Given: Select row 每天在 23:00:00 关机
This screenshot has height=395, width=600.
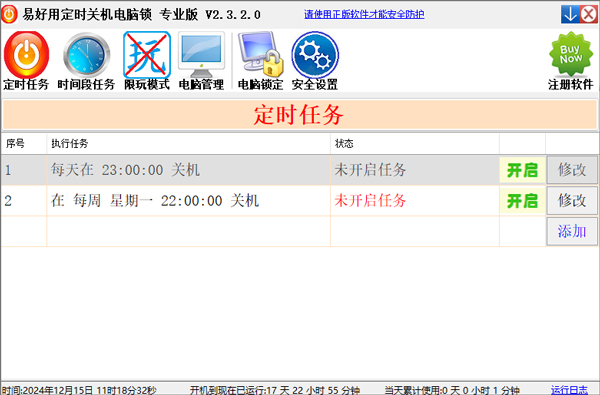Looking at the screenshot, I should pos(249,170).
